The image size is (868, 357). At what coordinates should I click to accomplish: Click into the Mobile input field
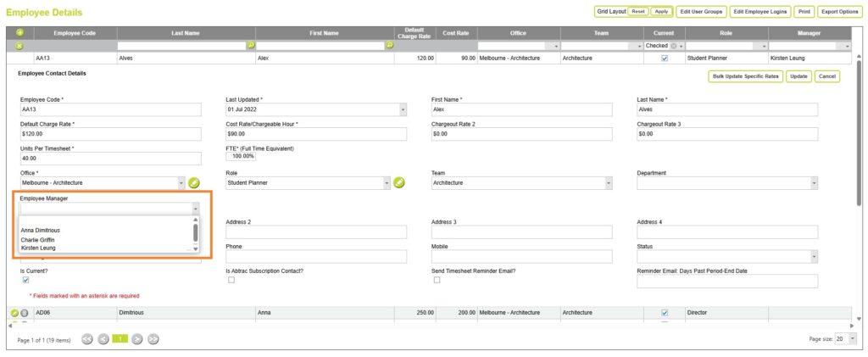tap(521, 256)
